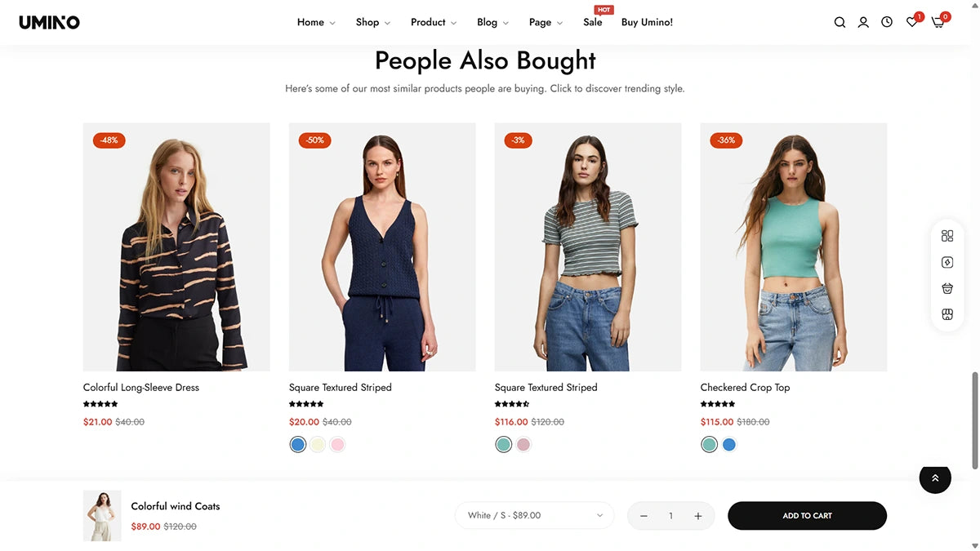Screen dimensions: 980x551
Task: Open the wishlist heart with badge 1
Action: (911, 22)
